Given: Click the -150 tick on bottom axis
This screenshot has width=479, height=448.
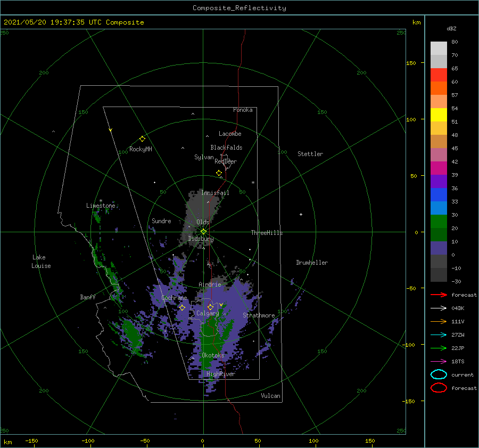Looking at the screenshot, I should point(31,441).
